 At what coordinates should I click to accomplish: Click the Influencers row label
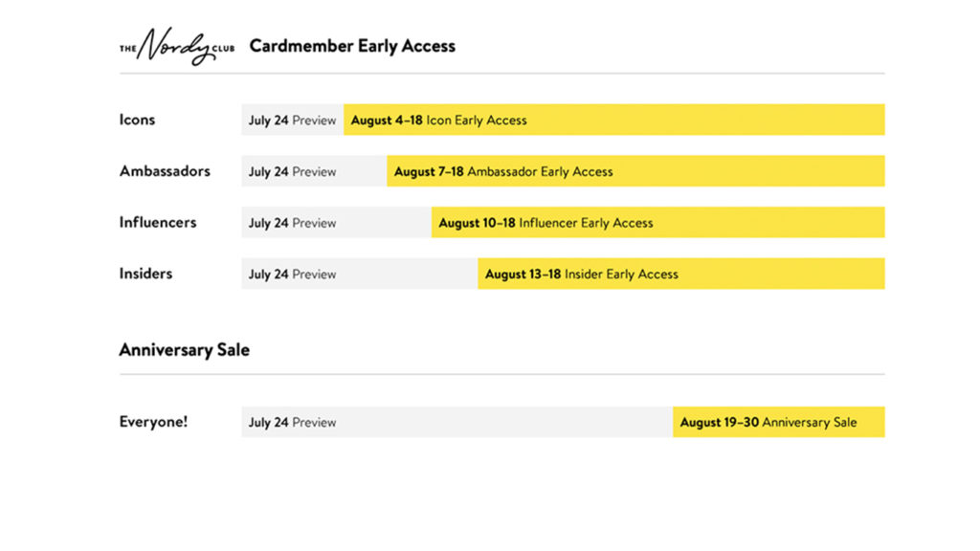[x=158, y=222]
